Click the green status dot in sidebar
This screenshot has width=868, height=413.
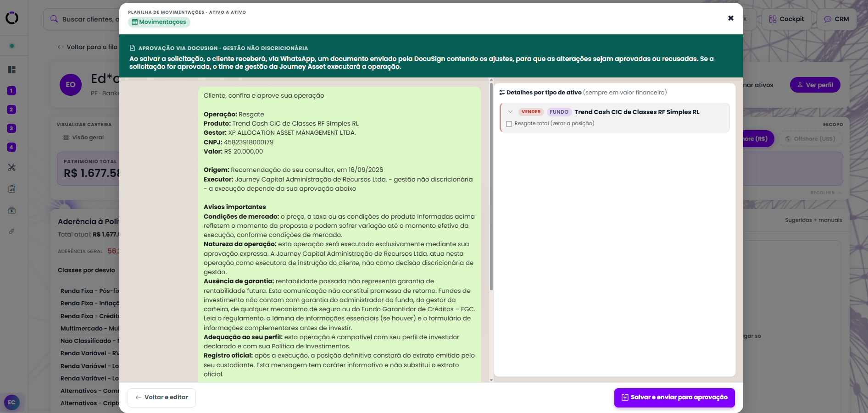click(x=12, y=46)
